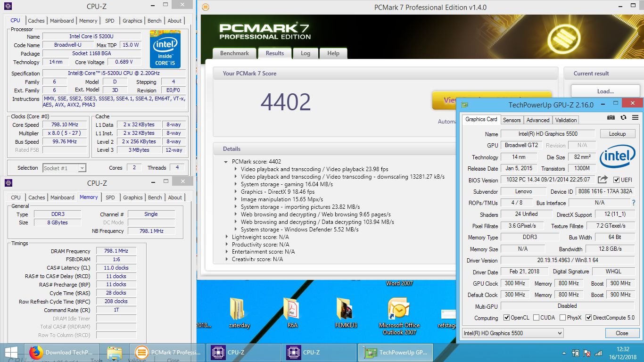Toggle the DirectCompute 5.0 checkbox

tap(588, 318)
